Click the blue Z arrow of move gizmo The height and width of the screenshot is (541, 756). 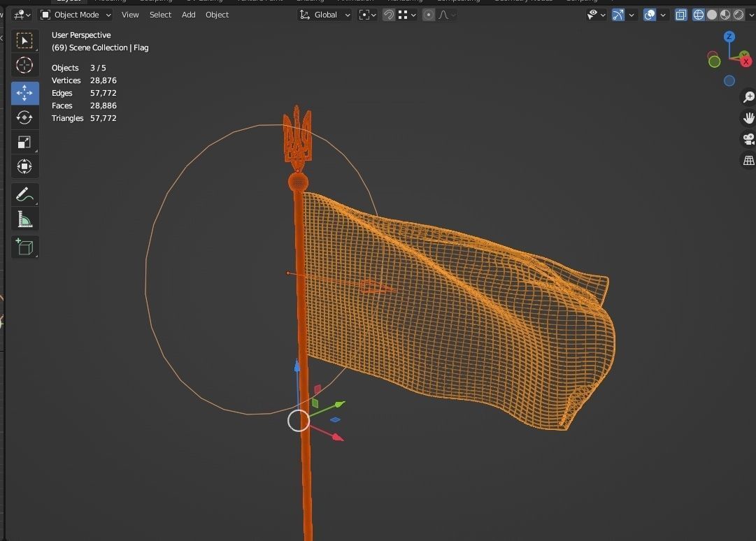tap(297, 366)
